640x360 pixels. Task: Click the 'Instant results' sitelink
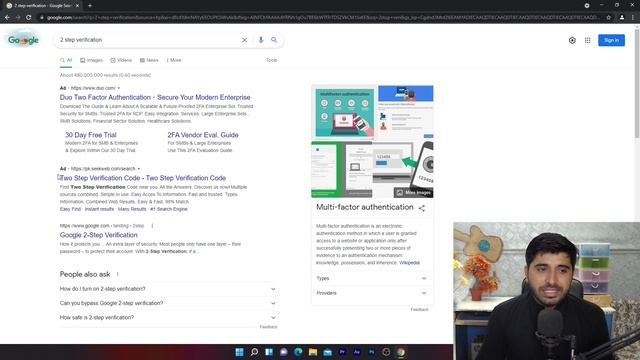pyautogui.click(x=99, y=209)
